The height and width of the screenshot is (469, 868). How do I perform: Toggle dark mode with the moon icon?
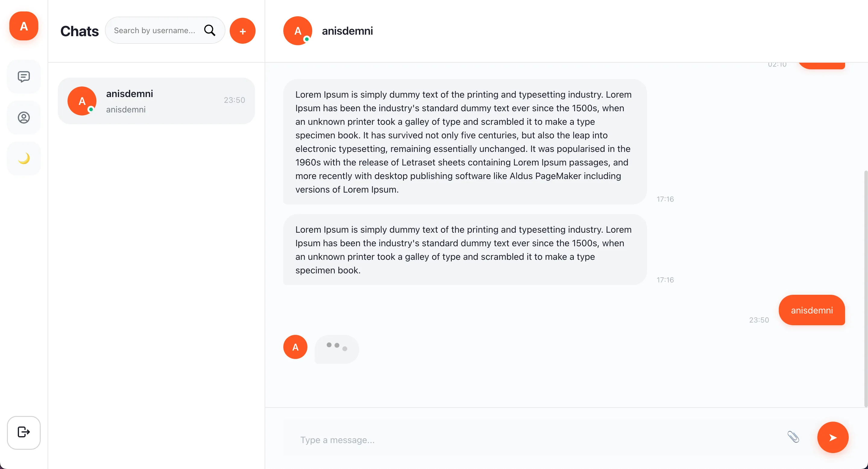(24, 158)
